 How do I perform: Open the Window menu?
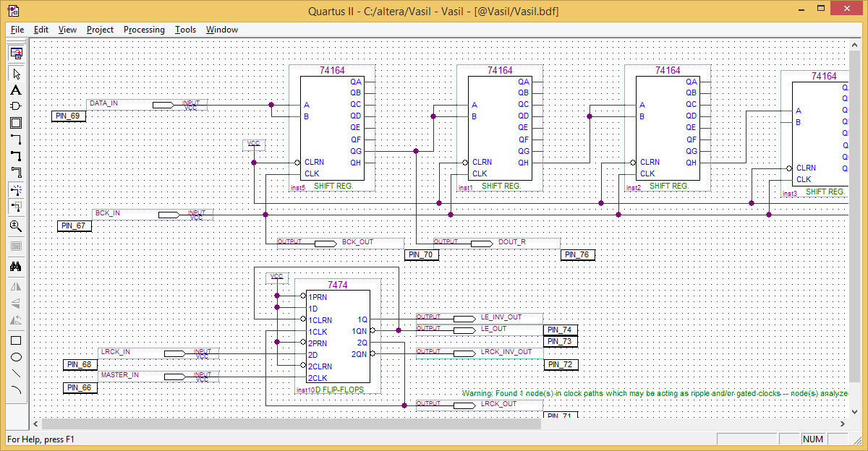(222, 30)
